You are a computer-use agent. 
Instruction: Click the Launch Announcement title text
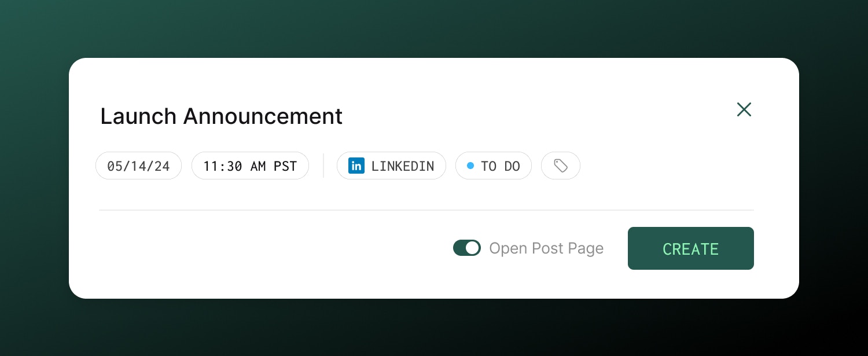click(x=221, y=116)
